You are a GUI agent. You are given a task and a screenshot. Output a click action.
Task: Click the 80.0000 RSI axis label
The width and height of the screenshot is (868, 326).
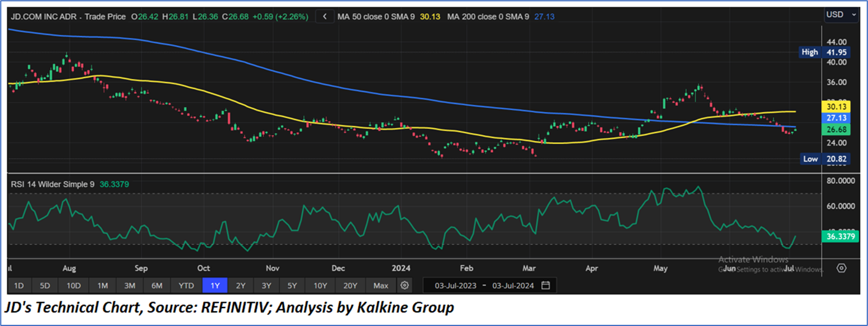841,180
